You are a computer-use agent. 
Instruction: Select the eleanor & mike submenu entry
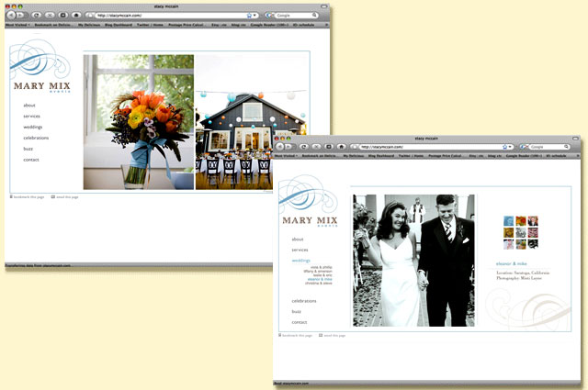320,279
